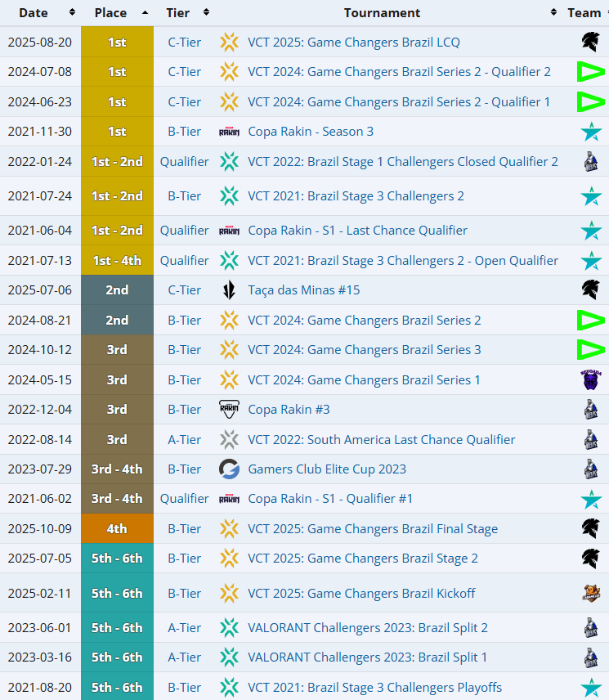609x700 pixels.
Task: Sort by Tier column arrows
Action: 206,12
